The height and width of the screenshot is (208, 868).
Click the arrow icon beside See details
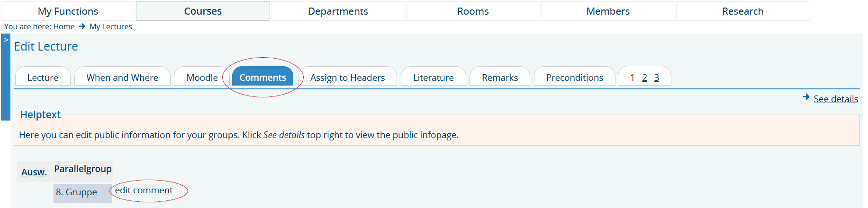806,97
